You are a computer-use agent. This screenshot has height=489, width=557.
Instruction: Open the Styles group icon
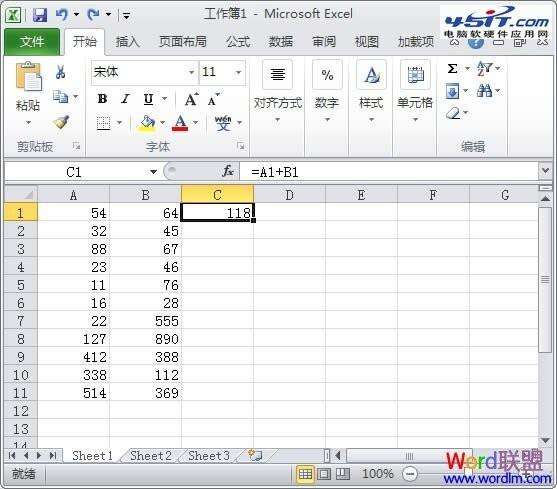point(371,74)
